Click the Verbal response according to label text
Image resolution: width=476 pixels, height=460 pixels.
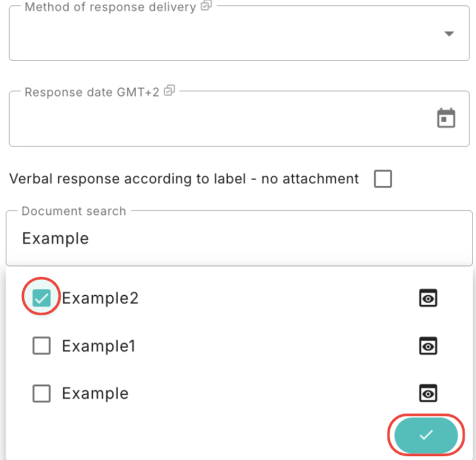(x=184, y=179)
